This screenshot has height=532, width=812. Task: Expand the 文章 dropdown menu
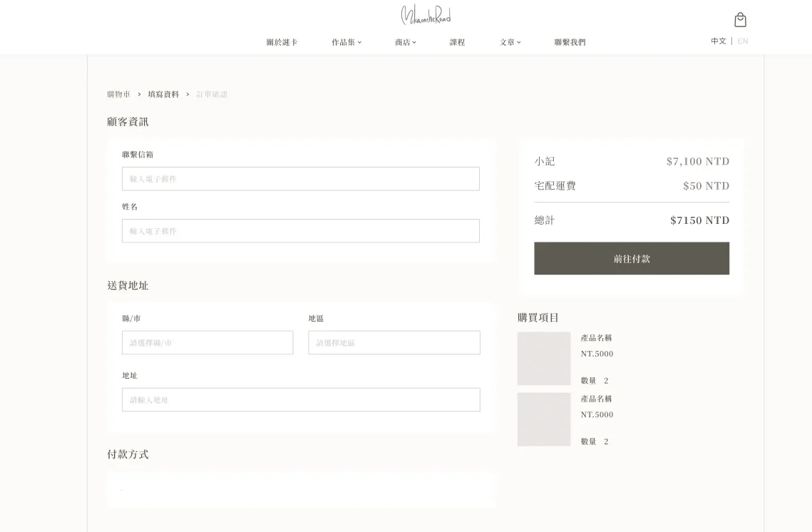510,43
